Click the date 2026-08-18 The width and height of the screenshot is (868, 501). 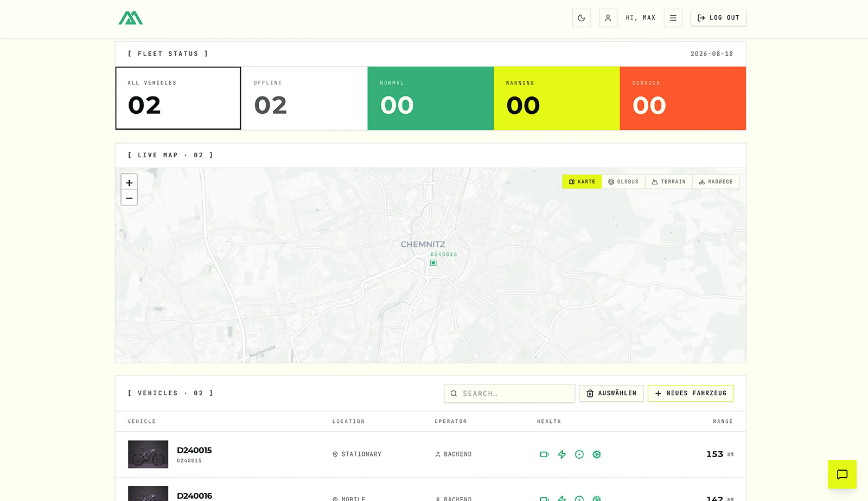[x=712, y=54]
